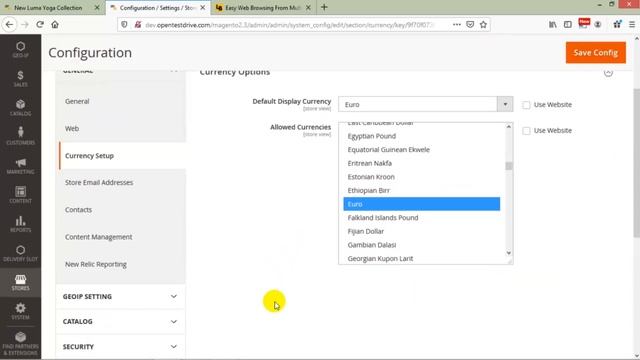Go to browser home page icon
Viewport: 640px width, 360px height.
(x=55, y=24)
